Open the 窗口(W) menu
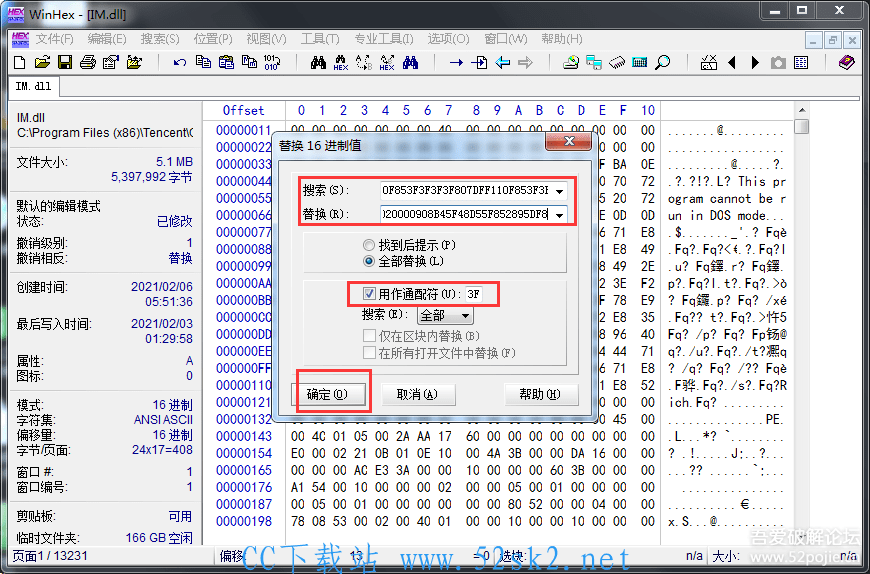The height and width of the screenshot is (574, 870). [505, 39]
